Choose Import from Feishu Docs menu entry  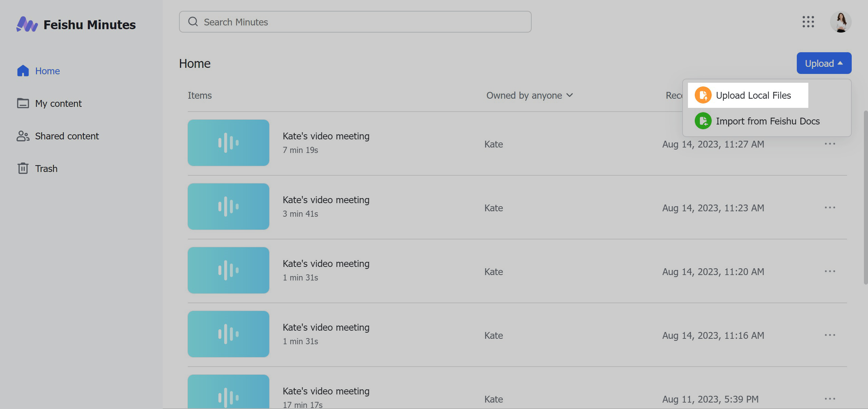pyautogui.click(x=768, y=121)
